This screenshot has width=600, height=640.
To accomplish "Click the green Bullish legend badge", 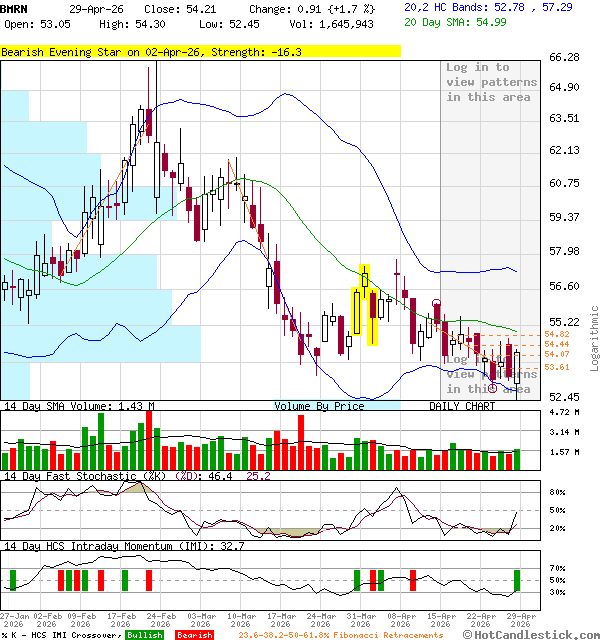I will click(143, 635).
